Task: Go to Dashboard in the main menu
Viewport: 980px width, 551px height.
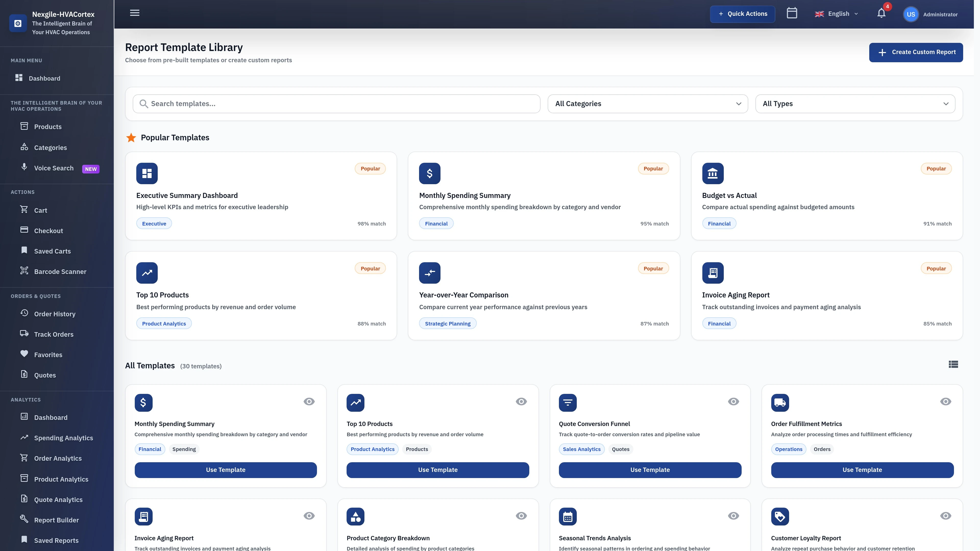Action: [x=44, y=78]
